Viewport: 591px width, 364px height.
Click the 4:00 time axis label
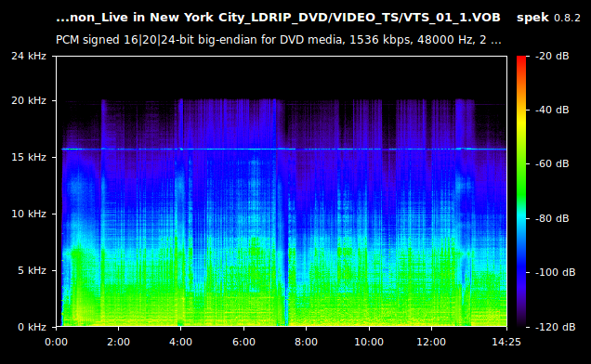180,342
